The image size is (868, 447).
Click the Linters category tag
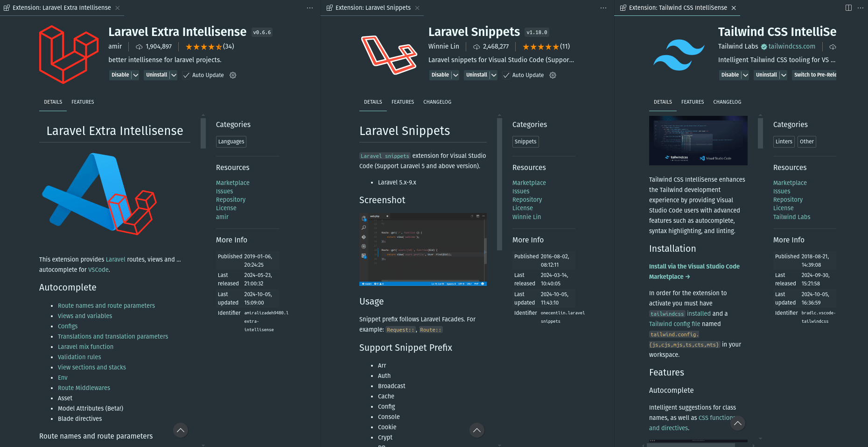tap(784, 142)
